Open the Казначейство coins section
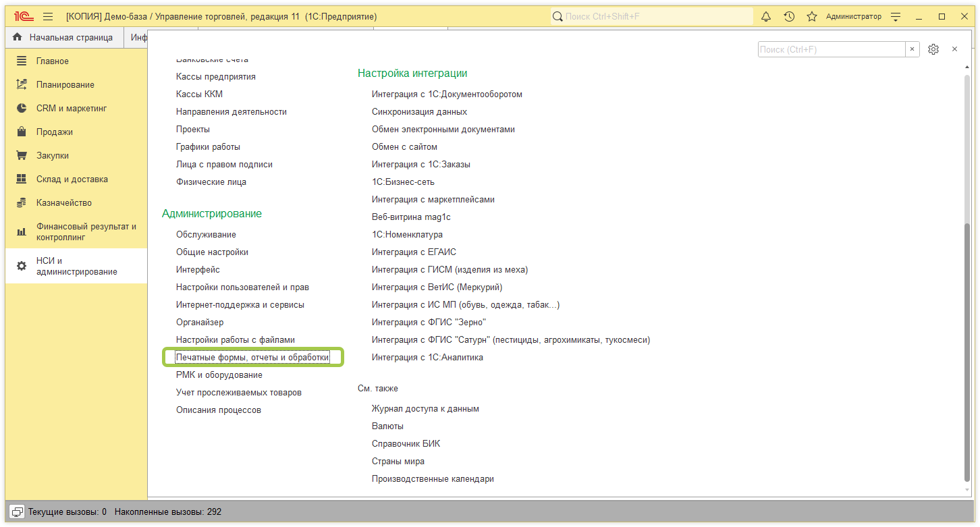Screen dimensions: 980x527 (x=63, y=203)
